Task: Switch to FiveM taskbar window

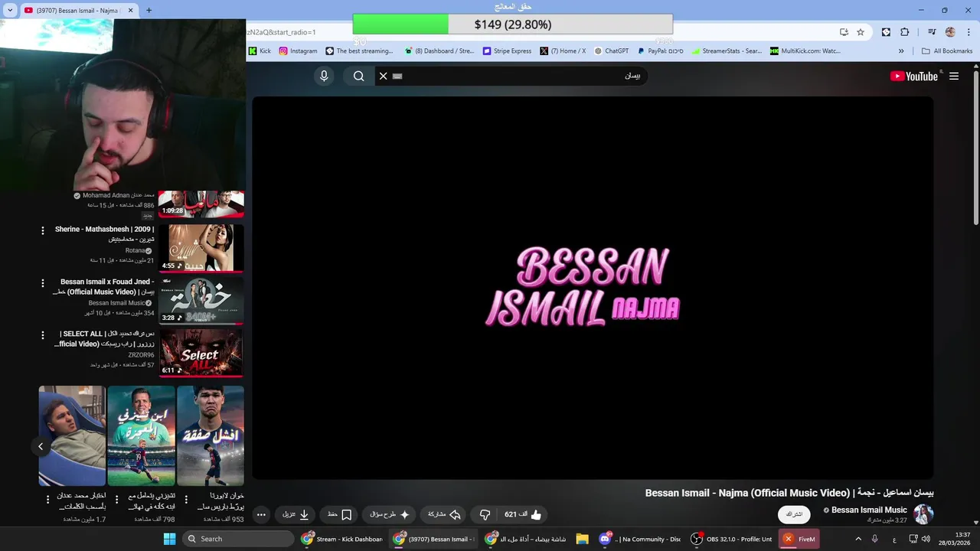Action: pos(799,539)
